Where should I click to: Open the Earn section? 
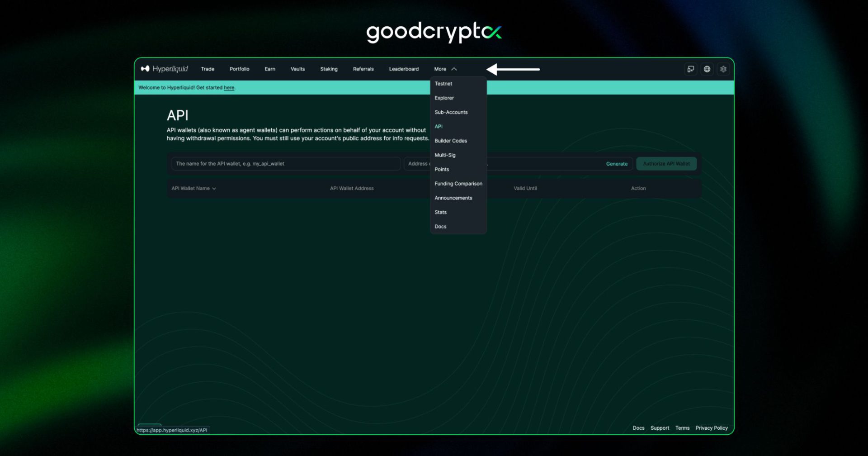(x=270, y=69)
